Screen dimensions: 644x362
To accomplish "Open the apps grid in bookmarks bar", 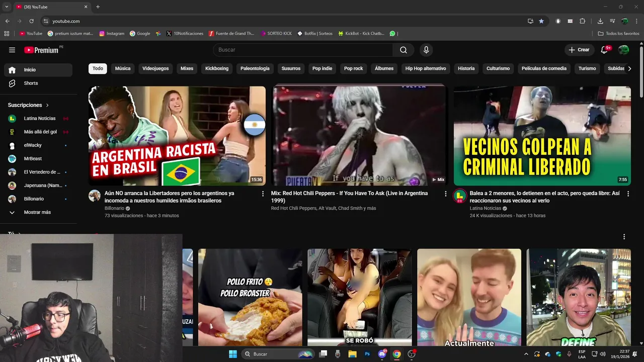I will click(7, 34).
